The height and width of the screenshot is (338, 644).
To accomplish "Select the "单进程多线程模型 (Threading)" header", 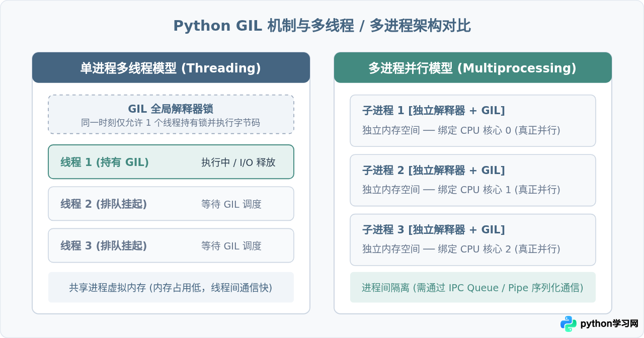I will click(x=171, y=68).
